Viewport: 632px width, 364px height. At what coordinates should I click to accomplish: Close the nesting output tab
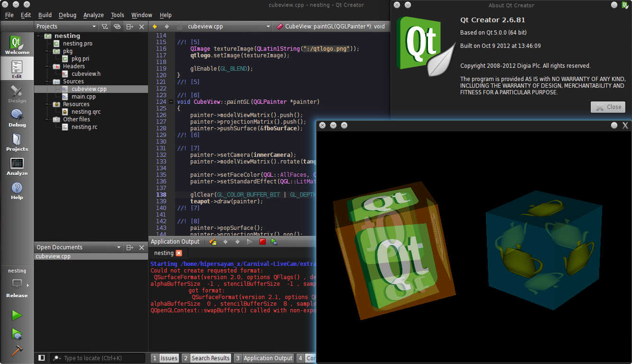point(179,253)
